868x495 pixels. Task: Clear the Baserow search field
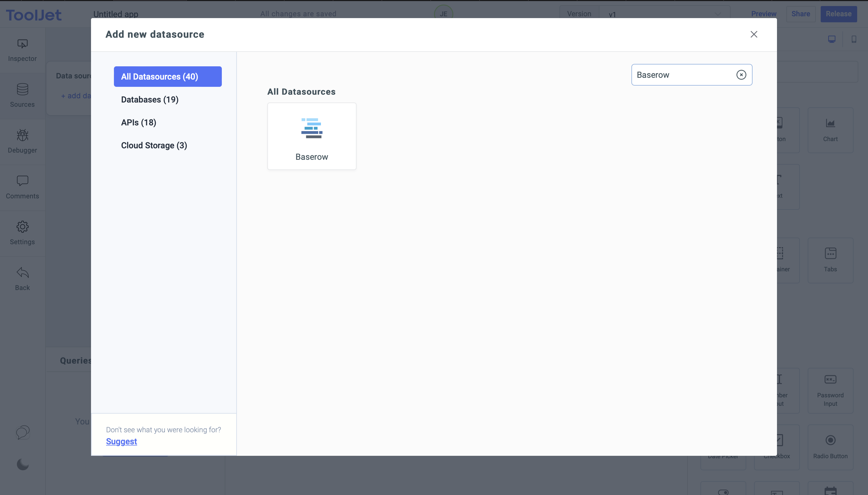[x=741, y=74]
